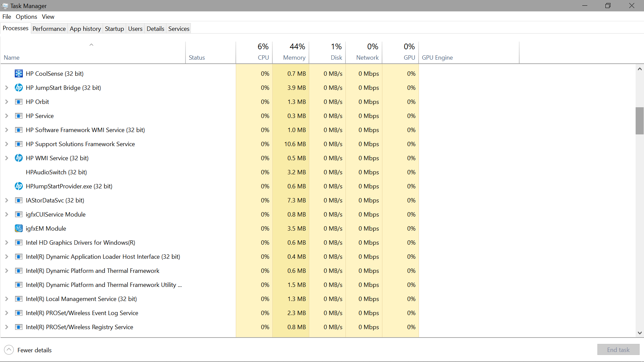Expand the IAStorDataSvc process group
This screenshot has width=644, height=362.
click(6, 200)
